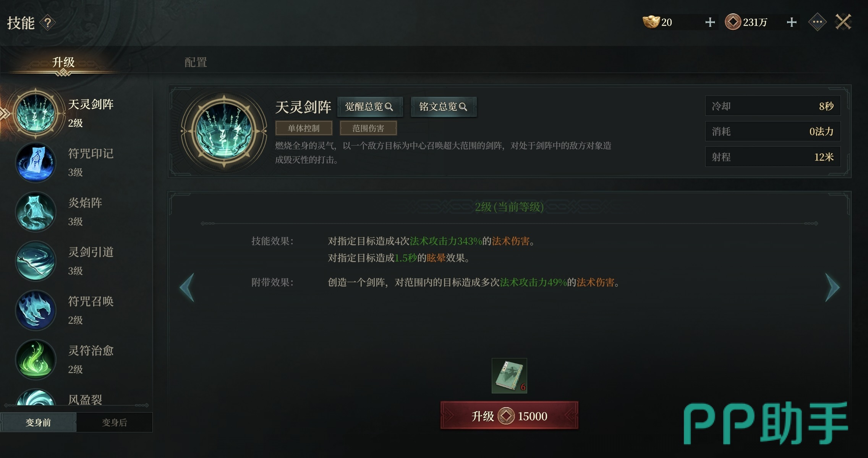The height and width of the screenshot is (458, 868).
Task: Select the green 灵符治愈 skill icon
Action: (36, 360)
